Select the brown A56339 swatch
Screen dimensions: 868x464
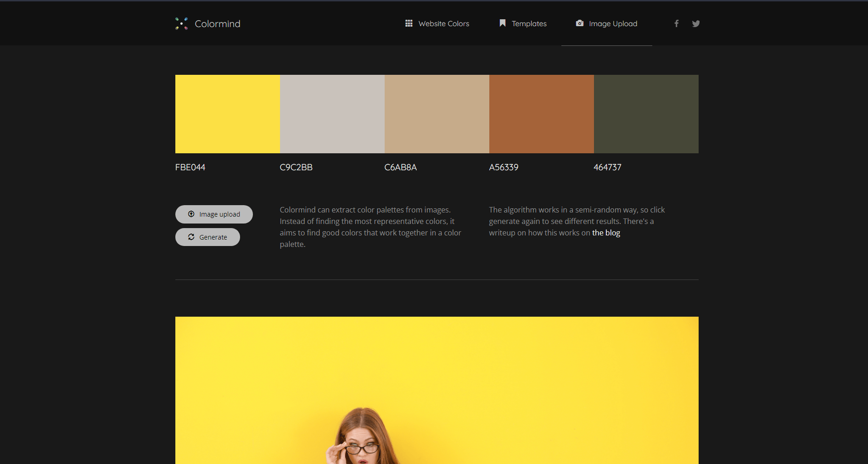pyautogui.click(x=542, y=114)
